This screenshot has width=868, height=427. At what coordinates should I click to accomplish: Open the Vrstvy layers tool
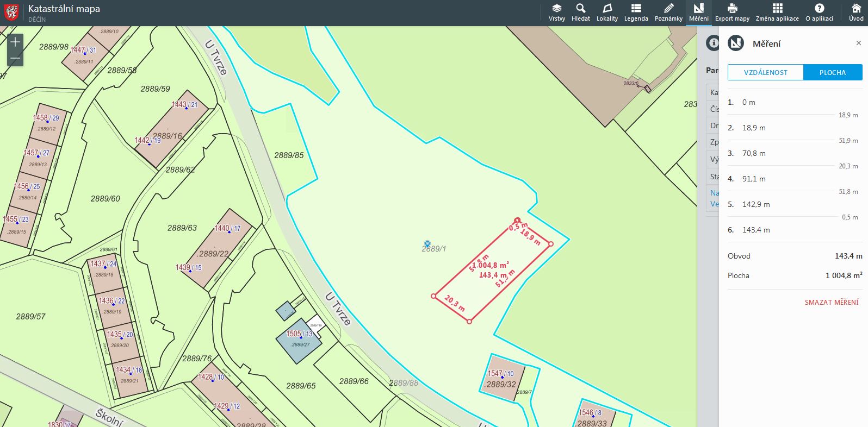[556, 12]
